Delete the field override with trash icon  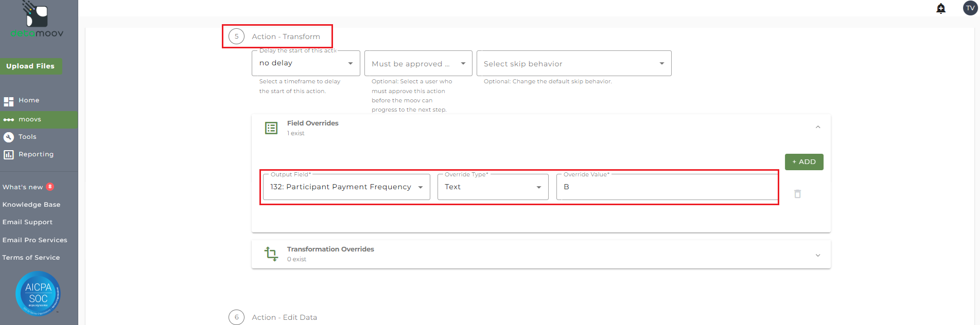797,194
